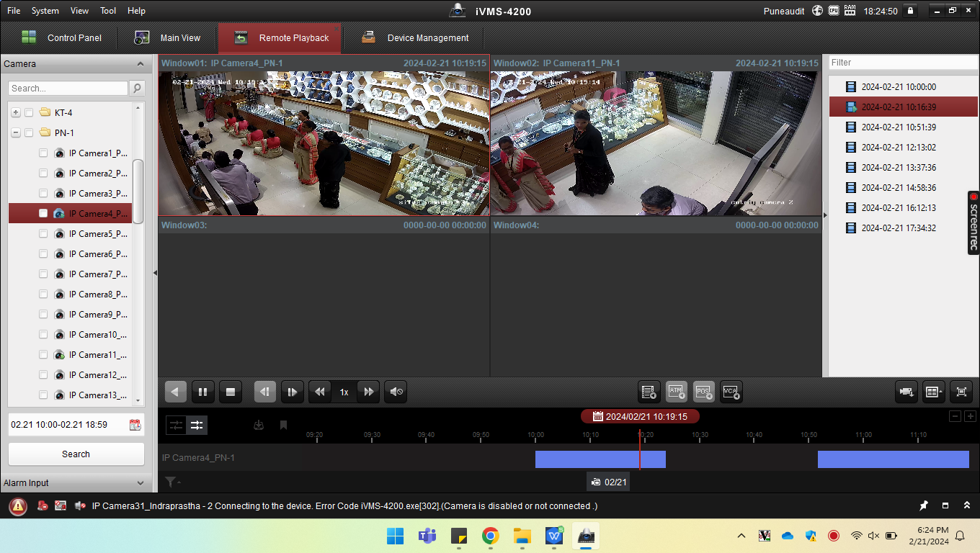This screenshot has height=553, width=980.
Task: Select the Window01 camera video pane
Action: [x=324, y=143]
